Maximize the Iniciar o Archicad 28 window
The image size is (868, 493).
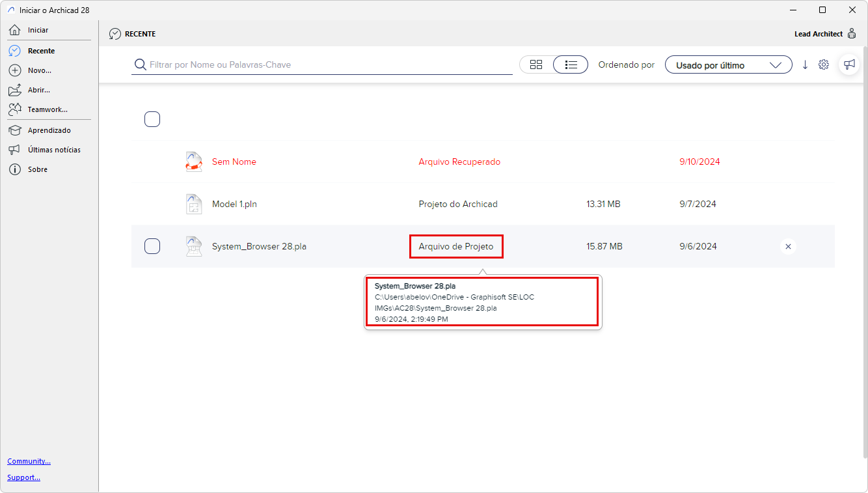822,10
